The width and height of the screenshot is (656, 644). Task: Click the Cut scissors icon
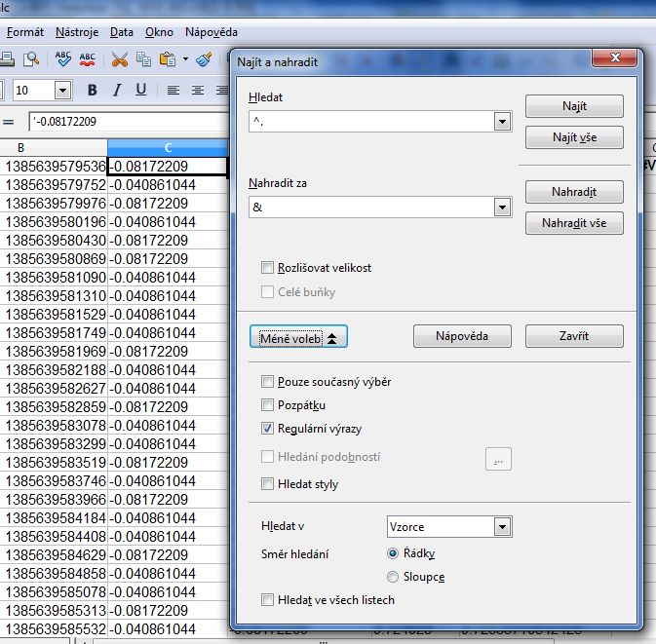120,59
